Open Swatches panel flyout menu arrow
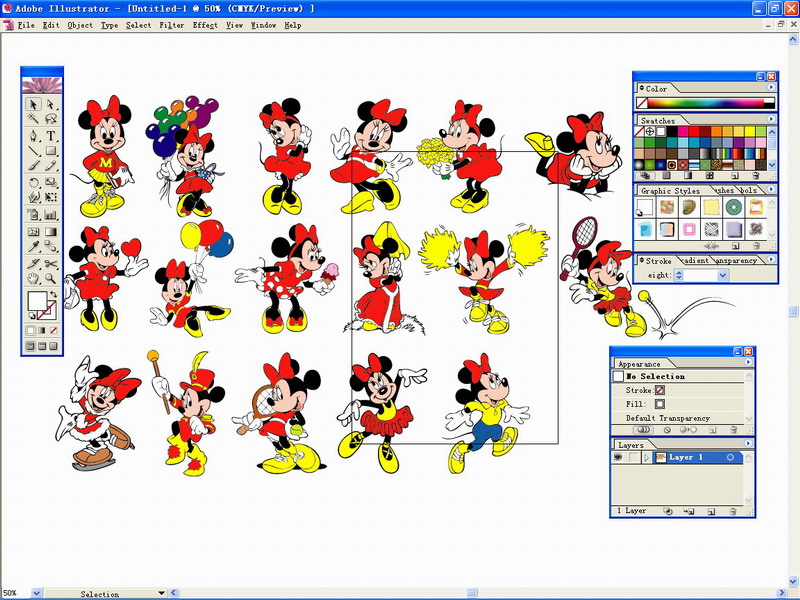The image size is (800, 600). (771, 119)
